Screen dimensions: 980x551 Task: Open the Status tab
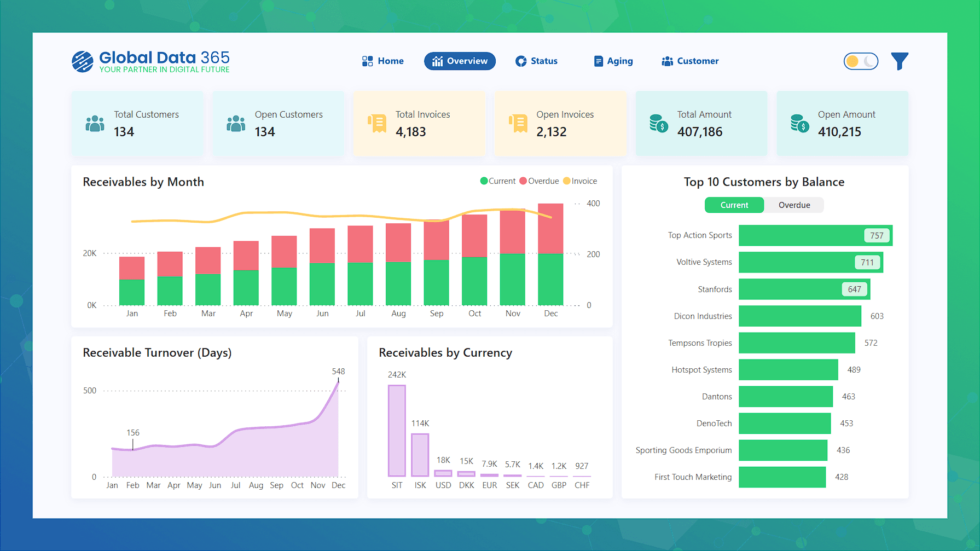[536, 61]
